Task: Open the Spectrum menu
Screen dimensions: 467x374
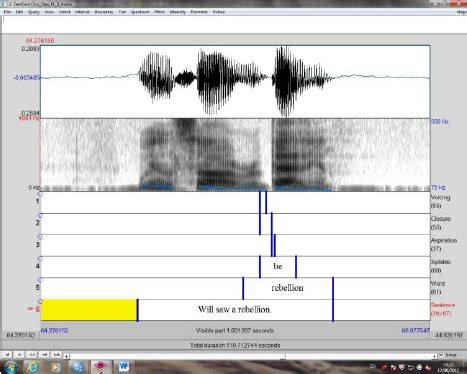Action: tap(140, 12)
